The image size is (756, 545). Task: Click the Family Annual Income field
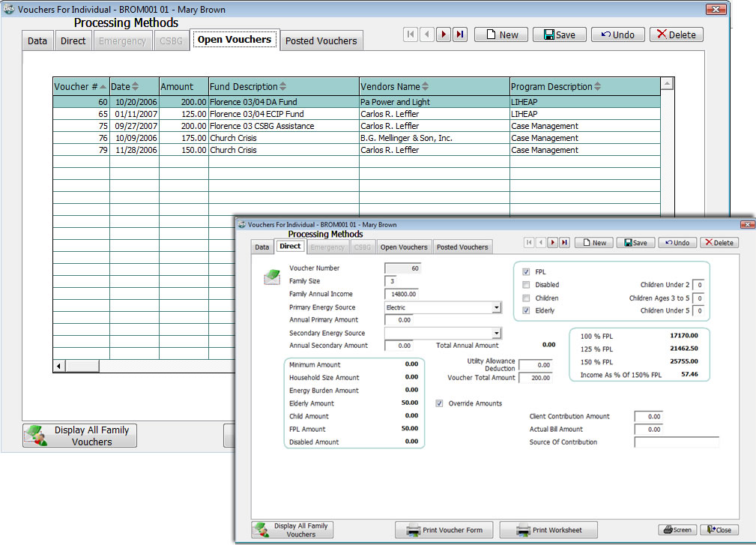401,295
